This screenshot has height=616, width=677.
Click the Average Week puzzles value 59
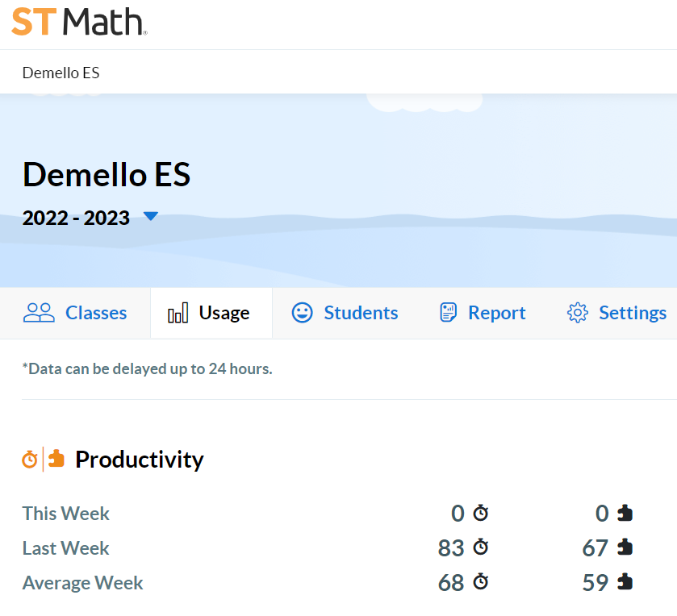(x=596, y=583)
